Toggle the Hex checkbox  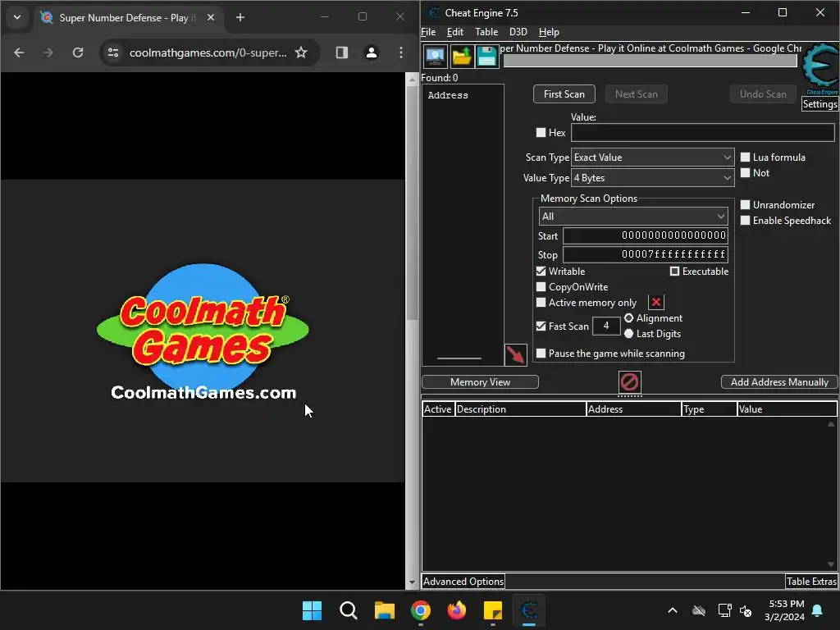pyautogui.click(x=541, y=132)
